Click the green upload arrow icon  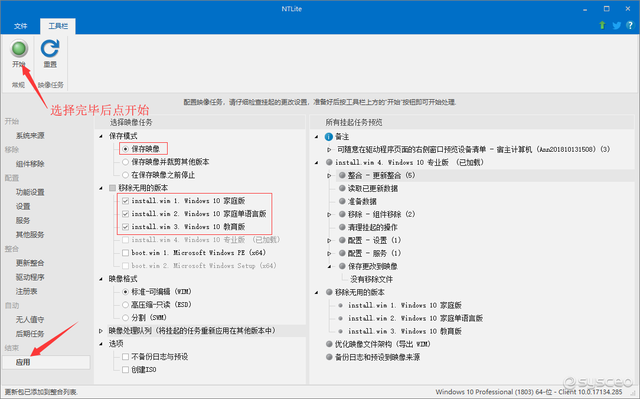pyautogui.click(x=602, y=25)
